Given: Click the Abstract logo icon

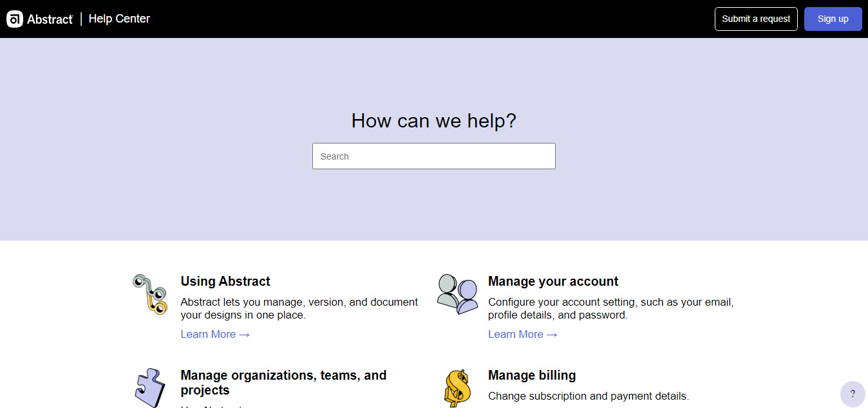Looking at the screenshot, I should tap(15, 19).
